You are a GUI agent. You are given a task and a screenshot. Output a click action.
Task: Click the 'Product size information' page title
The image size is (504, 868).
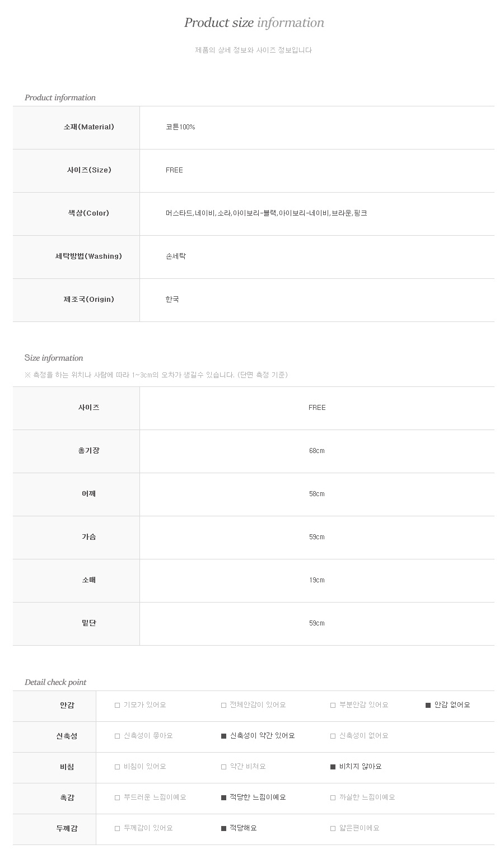[x=254, y=23]
